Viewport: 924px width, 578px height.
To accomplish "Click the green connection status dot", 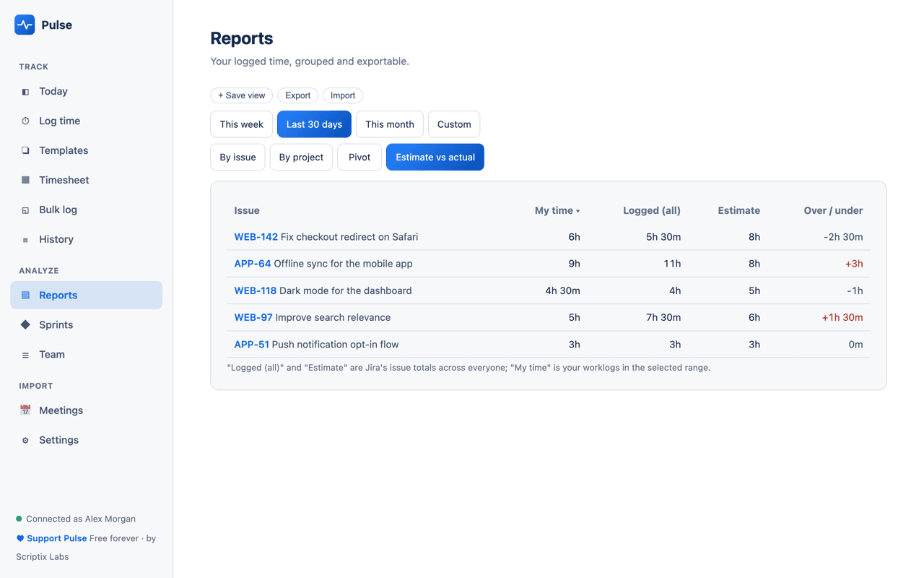I will click(x=19, y=519).
